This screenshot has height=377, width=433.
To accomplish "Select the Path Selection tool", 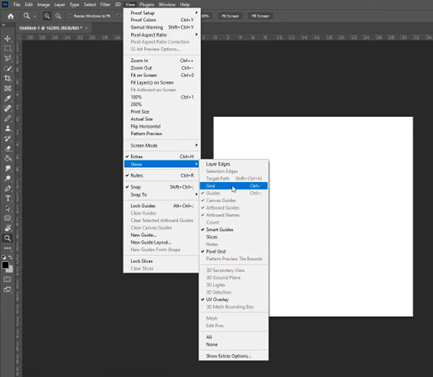I will tap(7, 209).
